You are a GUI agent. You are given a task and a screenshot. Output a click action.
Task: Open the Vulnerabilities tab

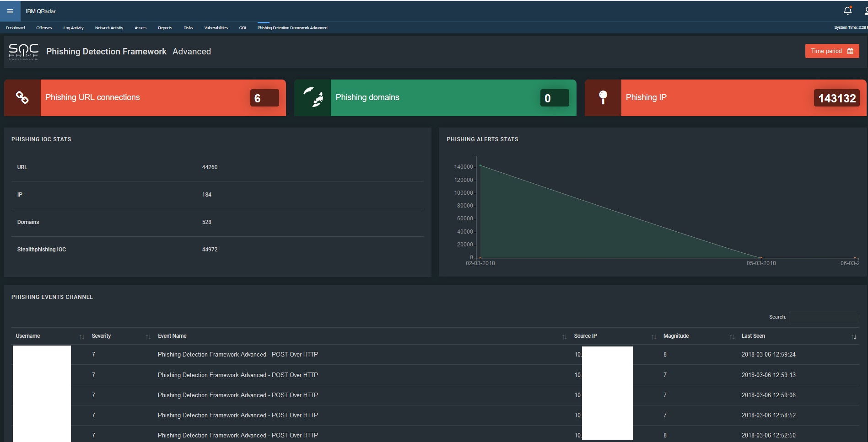(x=216, y=28)
